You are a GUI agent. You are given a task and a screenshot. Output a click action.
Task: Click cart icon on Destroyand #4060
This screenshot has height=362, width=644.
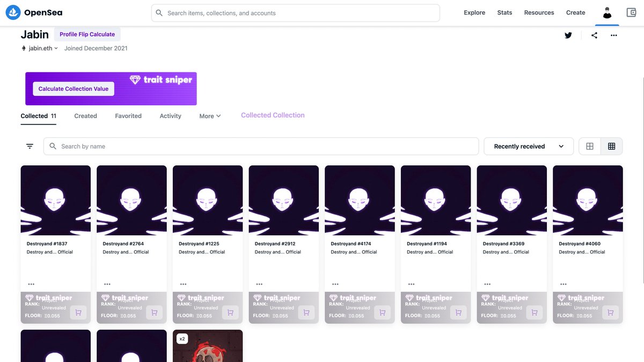pos(611,313)
